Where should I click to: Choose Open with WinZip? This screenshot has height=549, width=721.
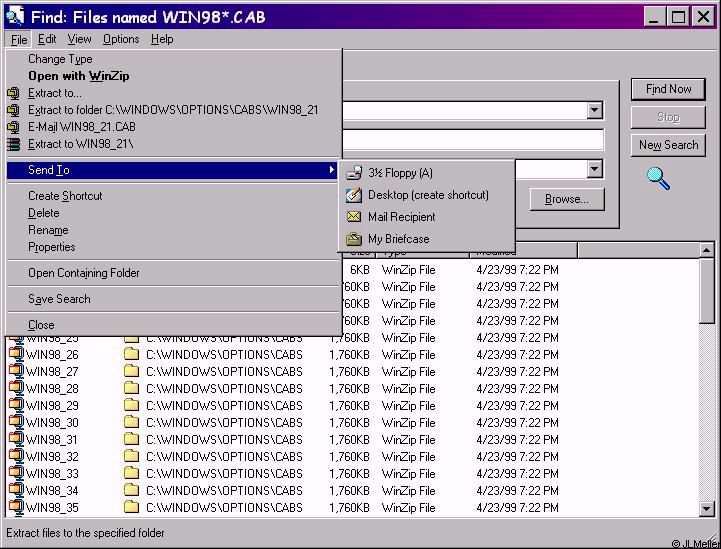[x=174, y=76]
